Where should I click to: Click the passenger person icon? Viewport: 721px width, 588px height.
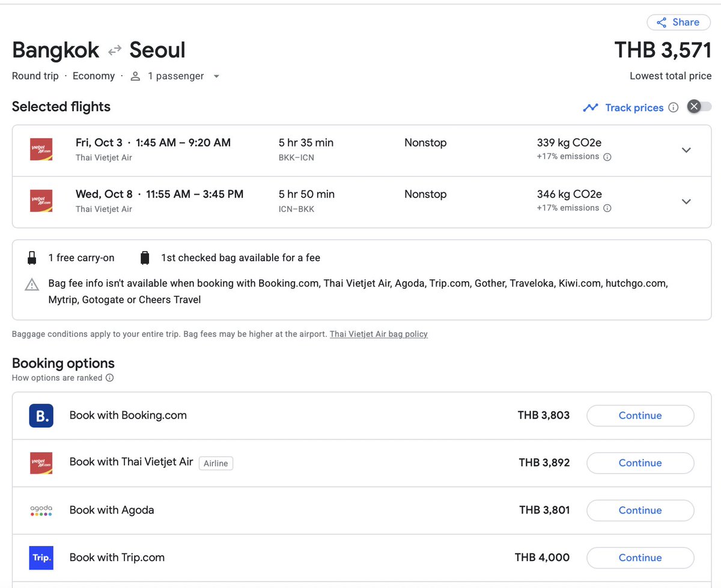(135, 76)
